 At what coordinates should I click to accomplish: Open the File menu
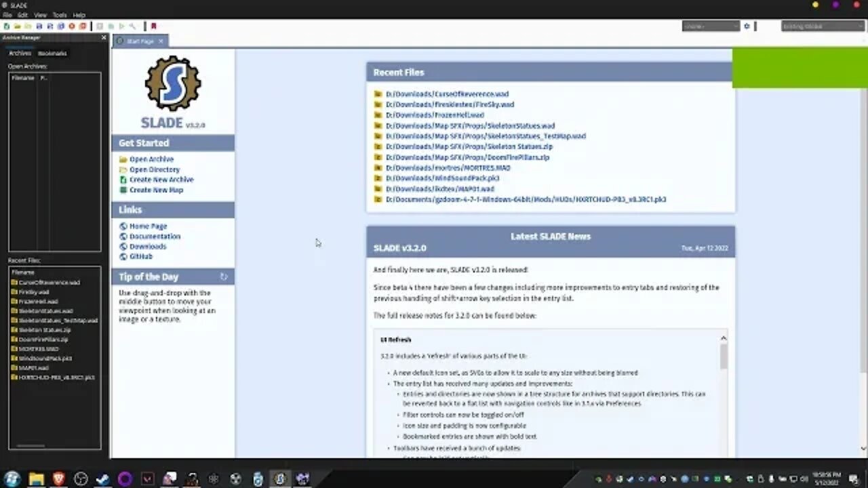(x=7, y=15)
